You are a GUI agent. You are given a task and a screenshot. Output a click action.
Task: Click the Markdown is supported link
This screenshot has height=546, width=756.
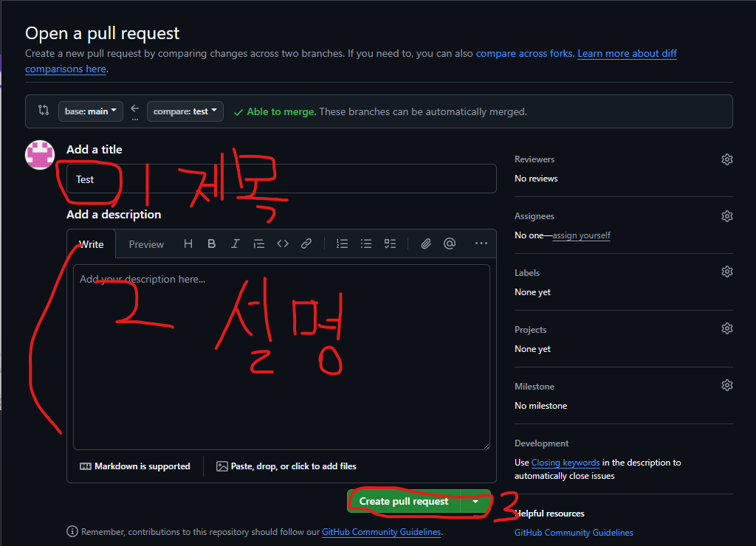pos(135,466)
